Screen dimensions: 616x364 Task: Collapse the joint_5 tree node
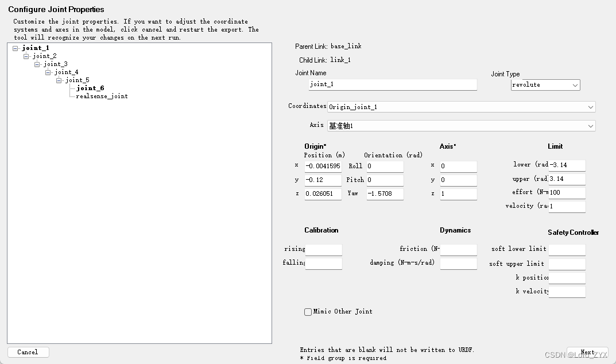[59, 80]
